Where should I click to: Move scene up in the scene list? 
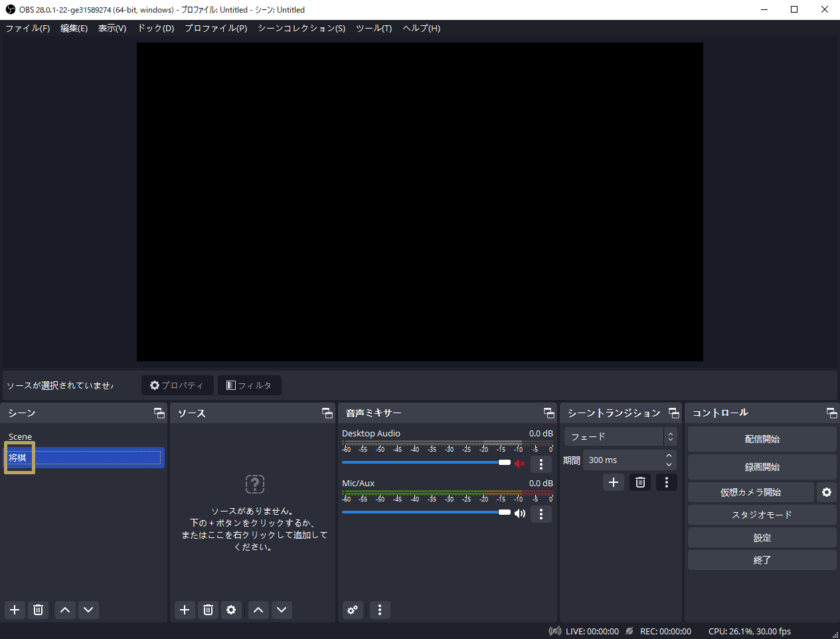[65, 610]
